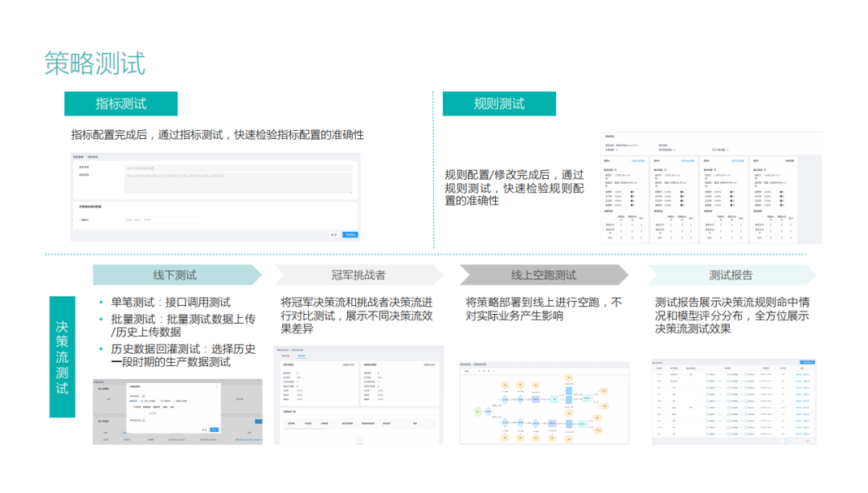Viewport: 868px width, 493px height.
Task: Open the indicator test form screenshot
Action: 215,197
